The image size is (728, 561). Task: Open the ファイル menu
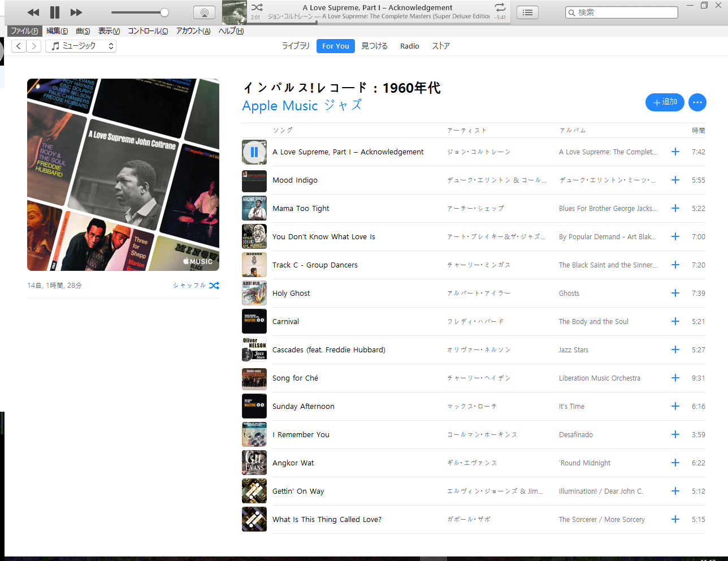tap(24, 31)
